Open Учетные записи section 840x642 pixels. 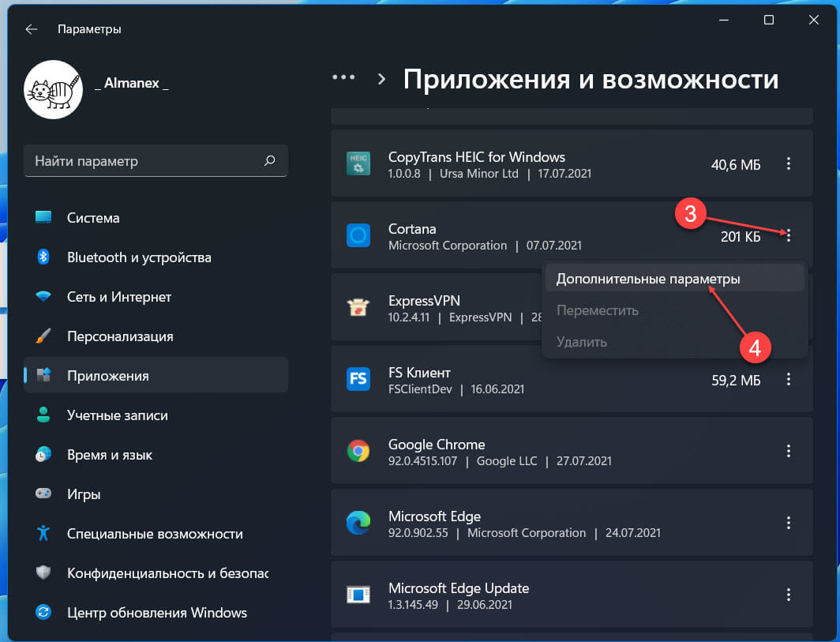point(156,415)
